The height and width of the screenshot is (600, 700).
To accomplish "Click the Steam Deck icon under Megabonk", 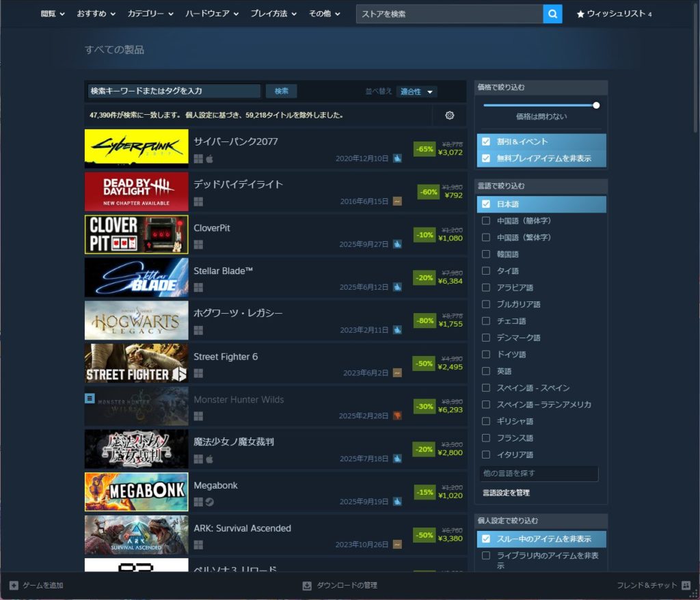I will 209,502.
